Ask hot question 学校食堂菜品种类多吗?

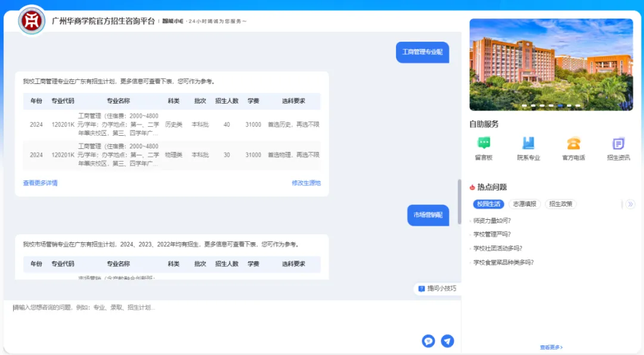point(503,262)
